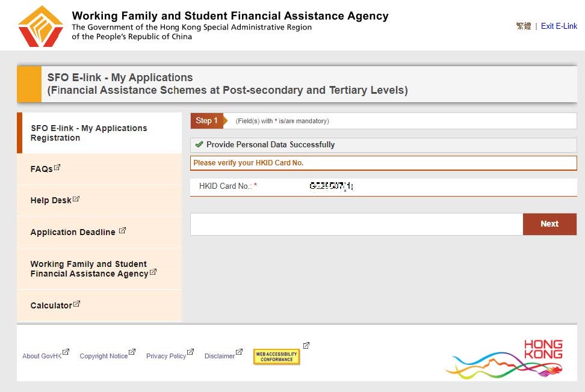Screen dimensions: 585x392
Task: Open Help Desk sidebar item
Action: coord(51,201)
